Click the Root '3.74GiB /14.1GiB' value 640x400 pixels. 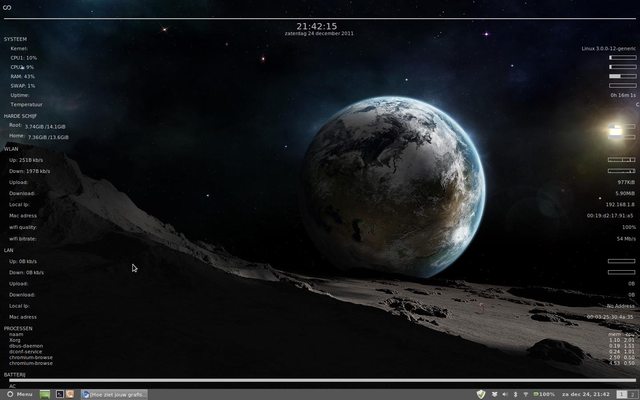point(45,127)
